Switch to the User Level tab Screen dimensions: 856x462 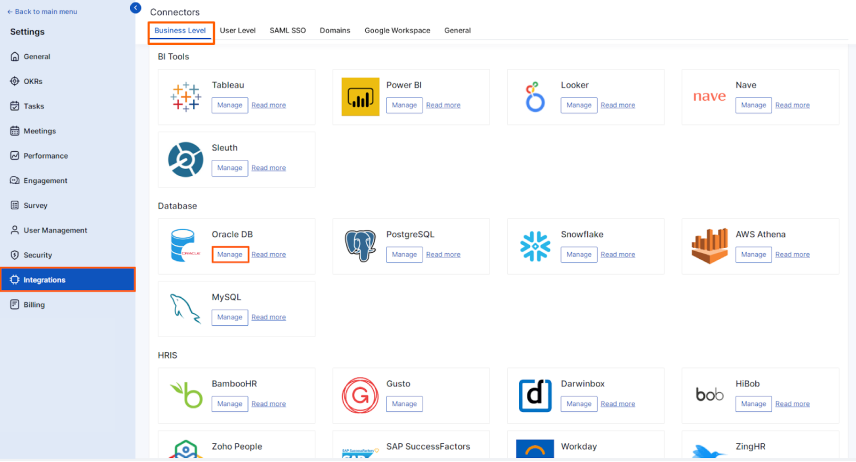tap(237, 31)
